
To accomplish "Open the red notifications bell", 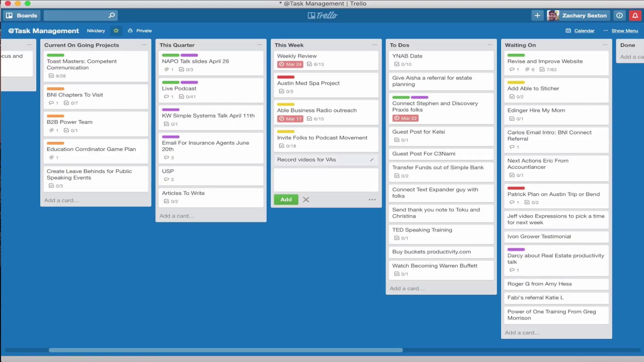I will pyautogui.click(x=635, y=16).
